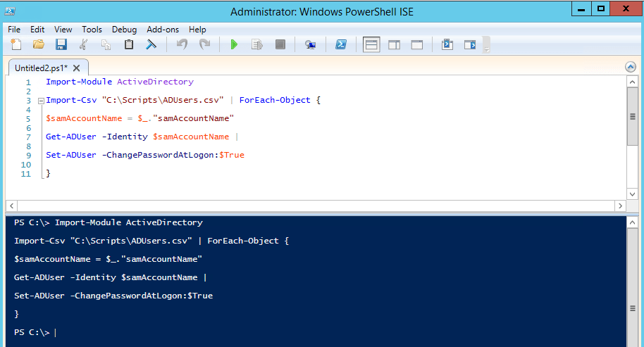644x347 pixels.
Task: Undo the last edit
Action: coord(182,44)
